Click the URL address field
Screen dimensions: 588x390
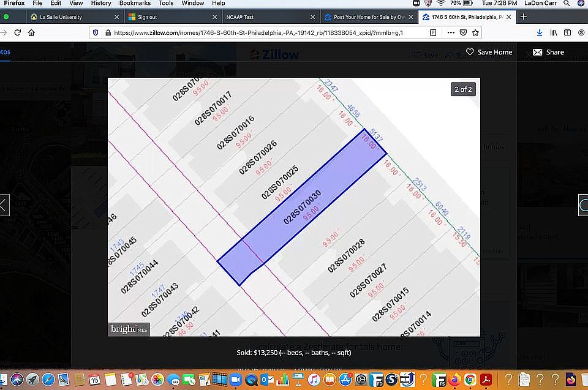[x=258, y=32]
